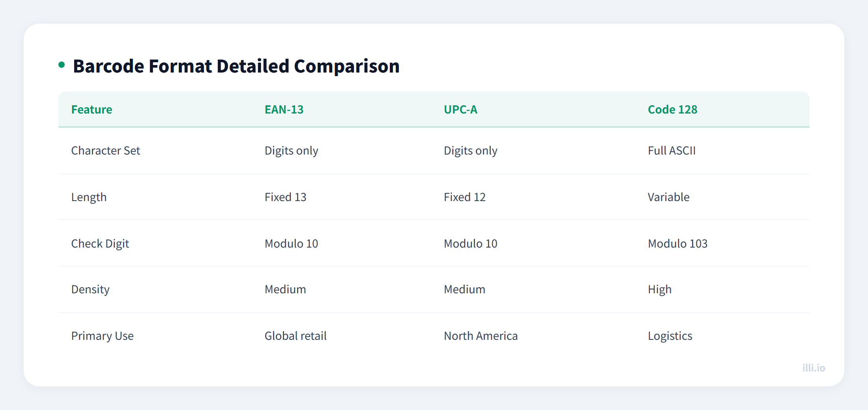
Task: Click the Check Digit row label
Action: (100, 243)
